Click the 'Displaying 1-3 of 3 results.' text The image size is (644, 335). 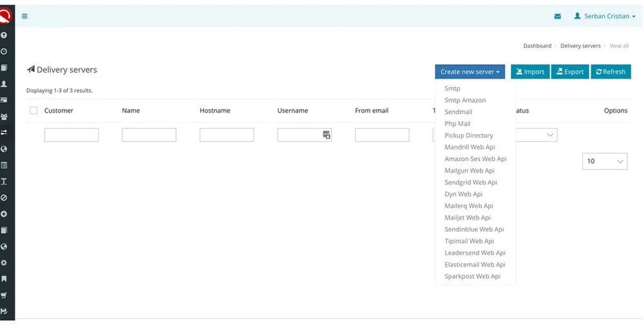pyautogui.click(x=59, y=90)
